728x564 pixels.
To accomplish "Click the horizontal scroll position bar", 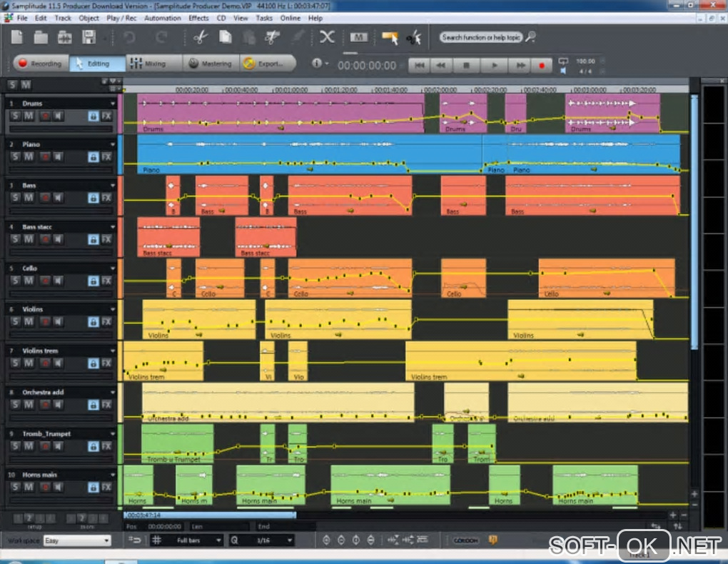I will 210,515.
